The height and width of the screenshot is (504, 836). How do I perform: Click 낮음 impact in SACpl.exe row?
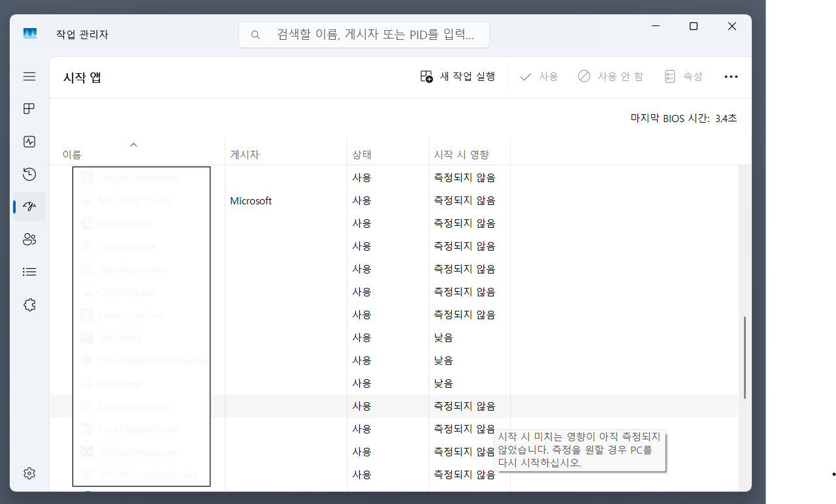(443, 338)
